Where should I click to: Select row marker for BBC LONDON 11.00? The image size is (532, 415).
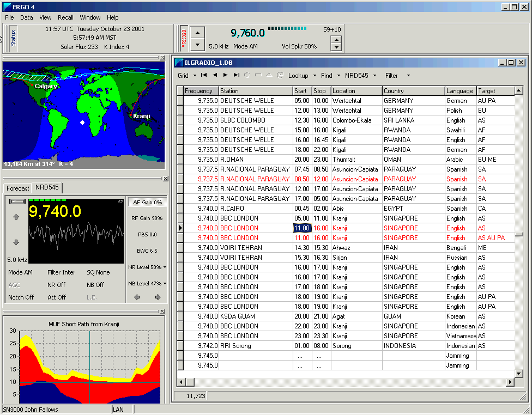pyautogui.click(x=180, y=228)
